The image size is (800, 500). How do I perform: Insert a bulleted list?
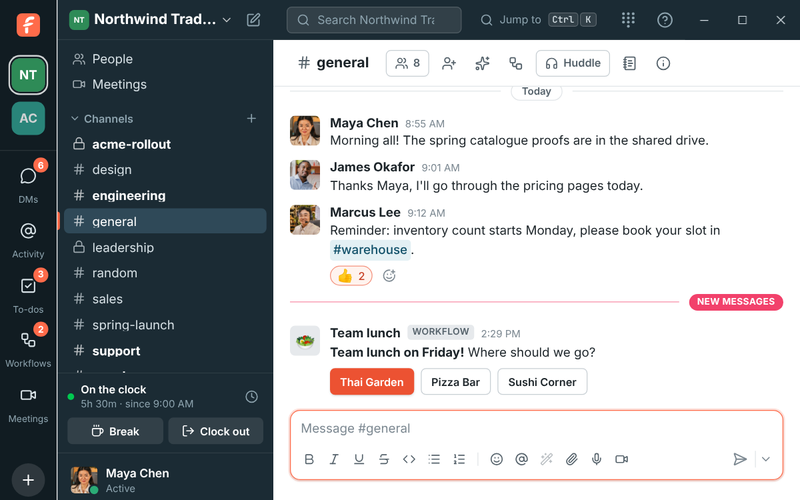434,459
